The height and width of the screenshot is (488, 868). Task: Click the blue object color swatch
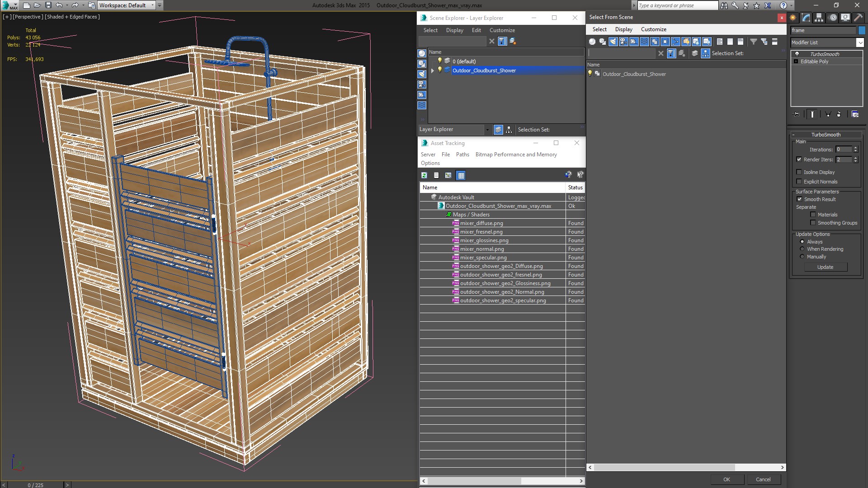pyautogui.click(x=862, y=30)
